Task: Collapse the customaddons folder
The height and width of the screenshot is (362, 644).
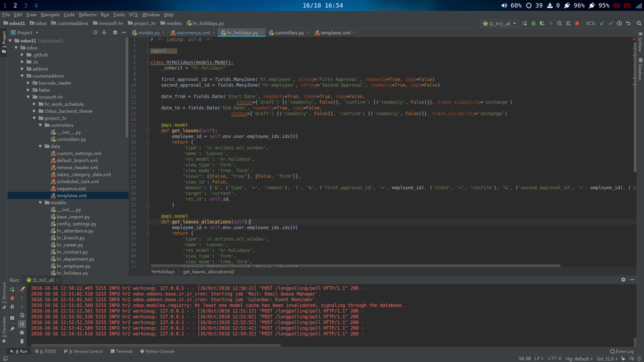Action: pos(22,76)
